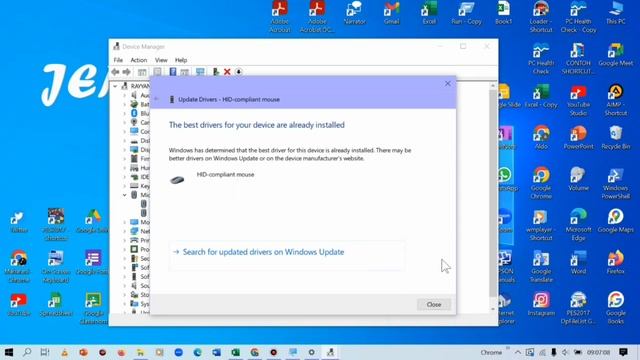Image resolution: width=640 pixels, height=360 pixels.
Task: Open the Instagram desktop shortcut
Action: pyautogui.click(x=541, y=304)
